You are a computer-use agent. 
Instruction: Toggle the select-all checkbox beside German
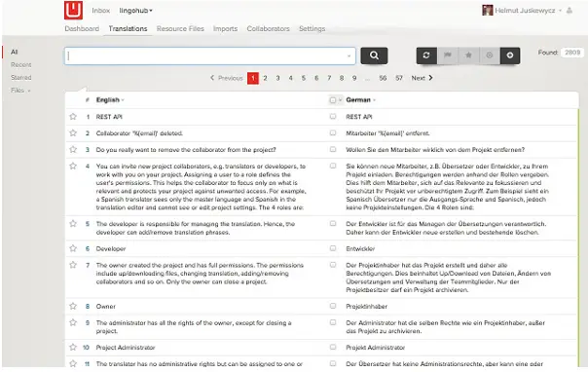tap(333, 100)
